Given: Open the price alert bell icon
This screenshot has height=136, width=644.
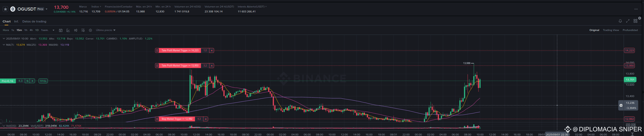Looking at the screenshot, I should (x=620, y=21).
